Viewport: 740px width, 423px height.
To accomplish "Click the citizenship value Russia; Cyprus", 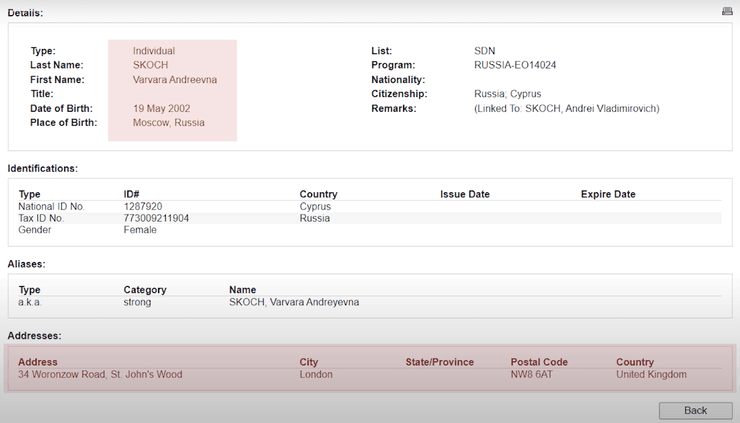I will (x=507, y=94).
